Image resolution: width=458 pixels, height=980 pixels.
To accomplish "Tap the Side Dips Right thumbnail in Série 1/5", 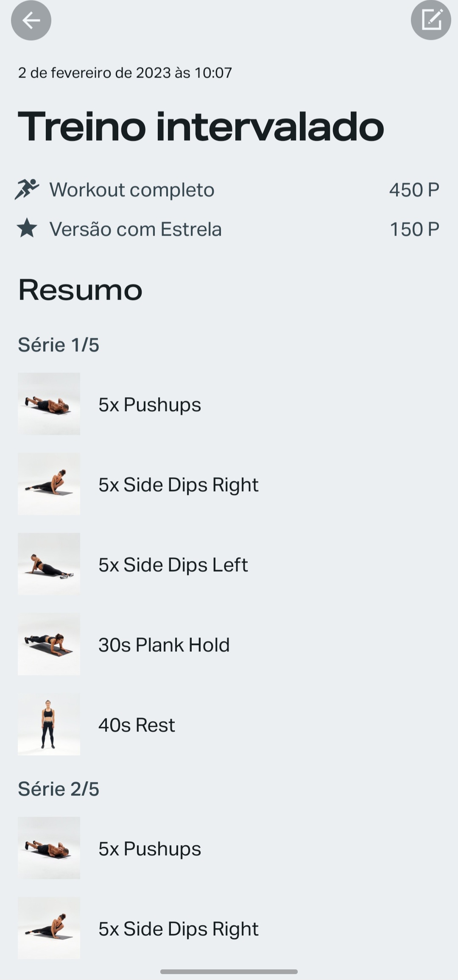I will 49,484.
